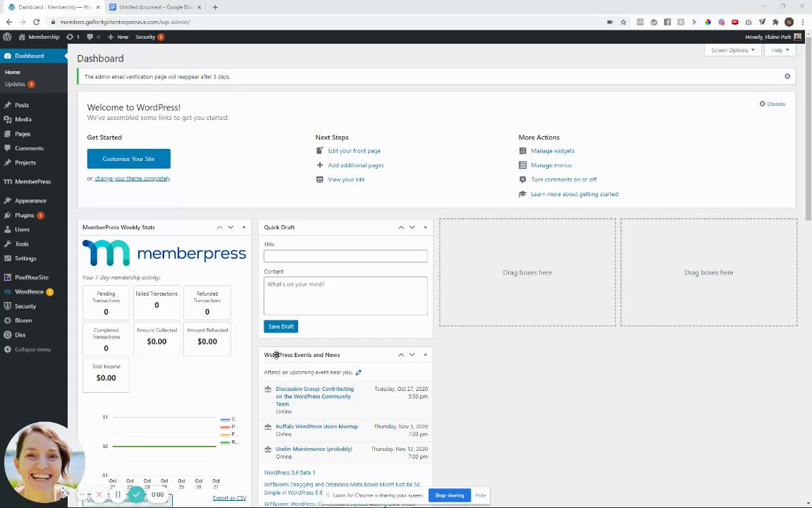Click the Save Draft button
The height and width of the screenshot is (508, 812).
point(281,327)
